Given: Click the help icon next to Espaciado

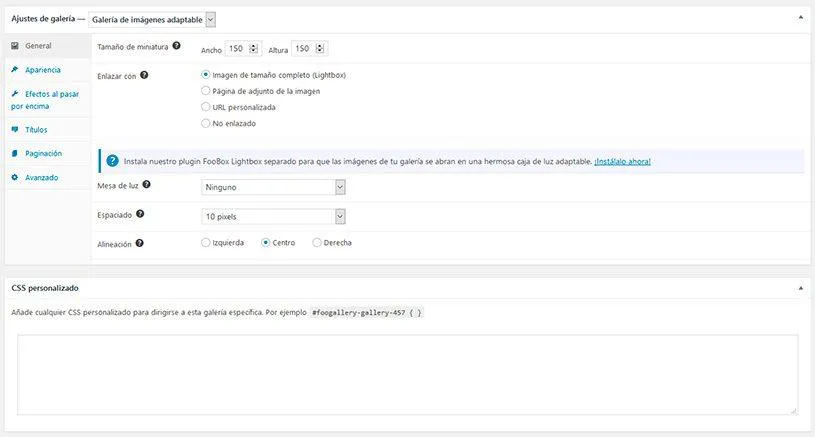Looking at the screenshot, I should pos(140,214).
